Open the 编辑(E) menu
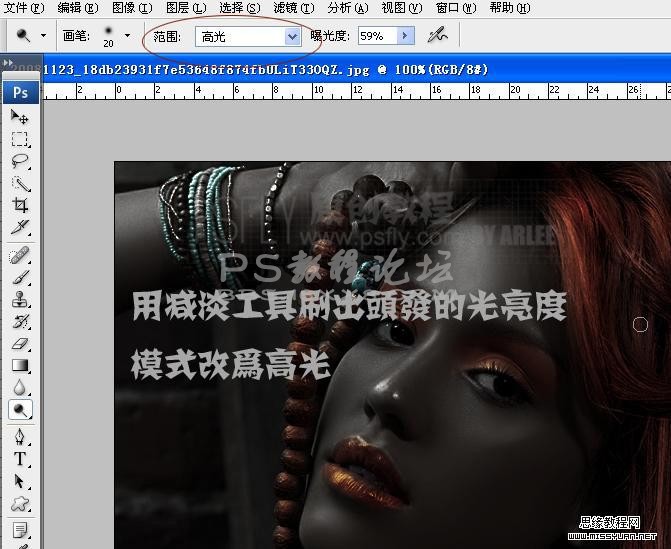 [77, 8]
